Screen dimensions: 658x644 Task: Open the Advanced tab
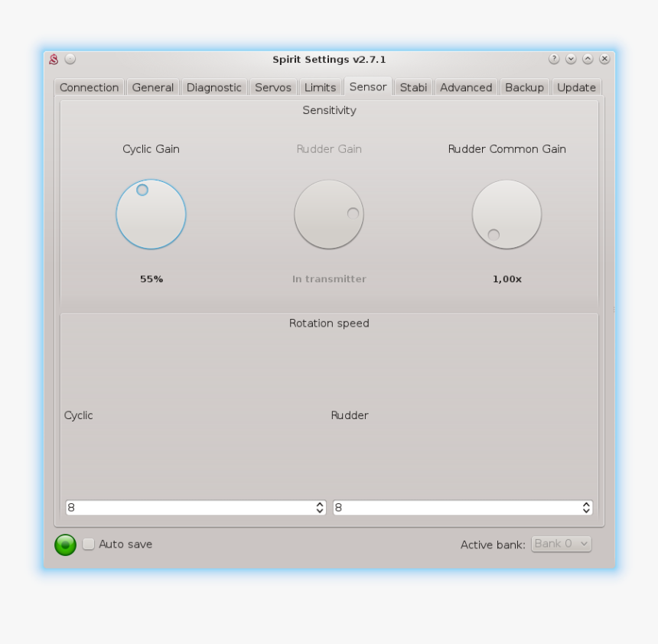pyautogui.click(x=466, y=87)
